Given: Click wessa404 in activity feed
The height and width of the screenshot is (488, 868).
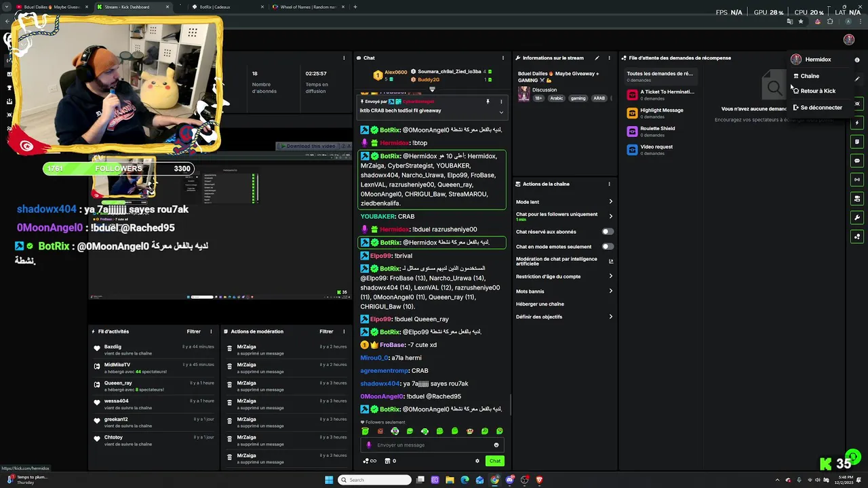Looking at the screenshot, I should click(116, 401).
